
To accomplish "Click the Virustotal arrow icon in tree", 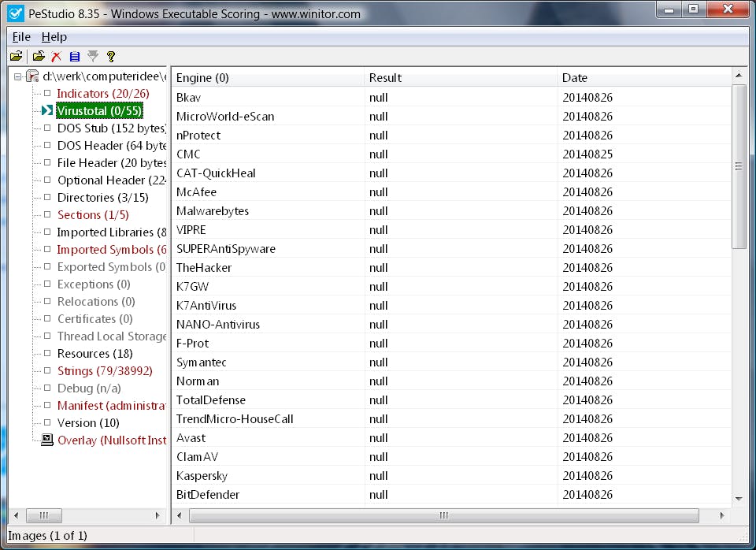I will click(x=46, y=110).
